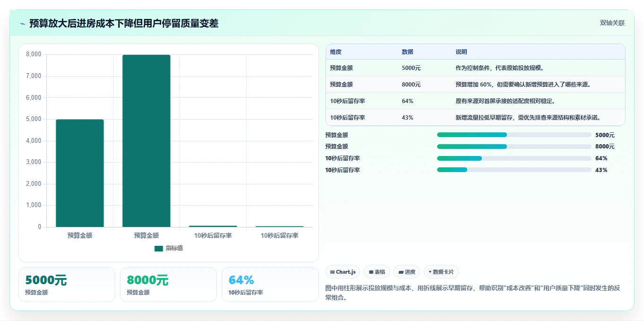This screenshot has height=321, width=644.
Task: Click the 数据 table column header
Action: click(x=407, y=52)
